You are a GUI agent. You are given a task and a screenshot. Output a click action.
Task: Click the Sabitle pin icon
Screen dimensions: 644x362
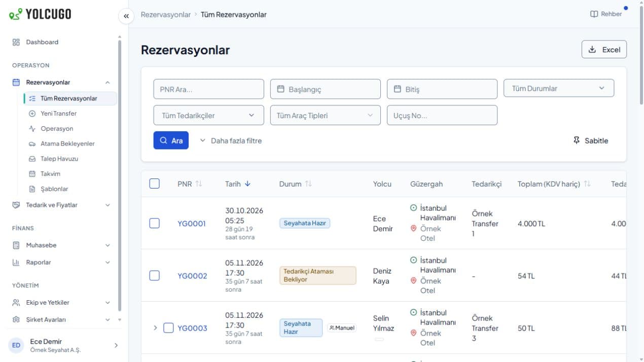(x=577, y=140)
